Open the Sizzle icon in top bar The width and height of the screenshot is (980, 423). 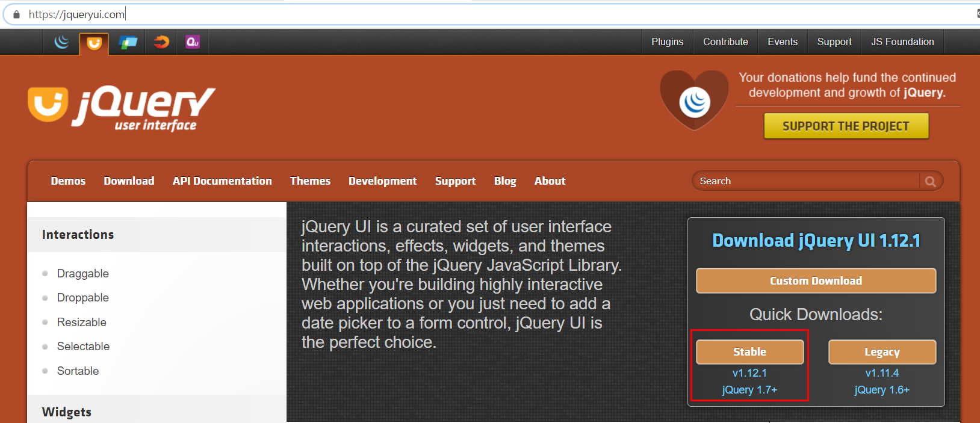pyautogui.click(x=161, y=42)
